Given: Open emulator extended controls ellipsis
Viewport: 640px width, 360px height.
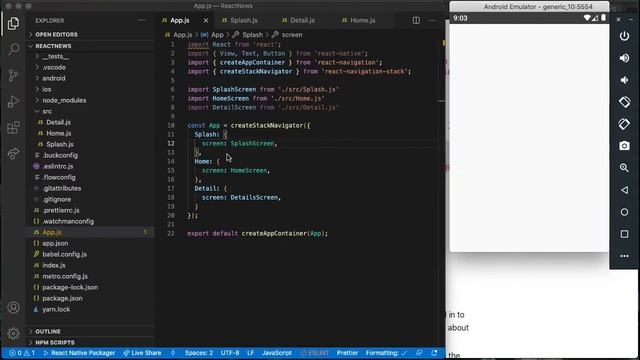Looking at the screenshot, I should tap(624, 256).
